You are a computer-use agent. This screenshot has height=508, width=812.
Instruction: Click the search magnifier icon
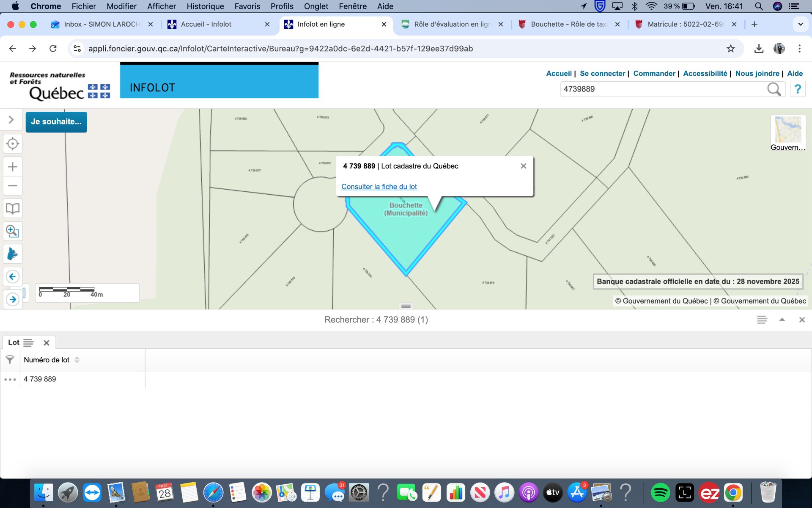click(x=774, y=89)
